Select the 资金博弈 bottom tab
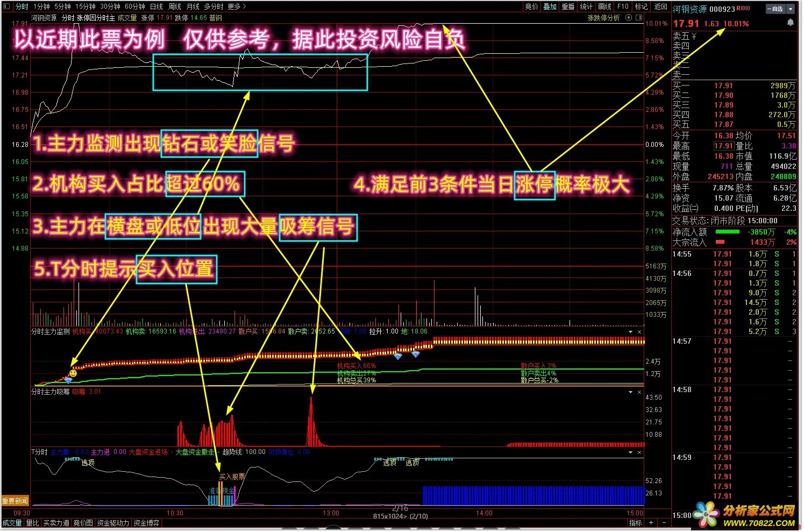 point(146,523)
